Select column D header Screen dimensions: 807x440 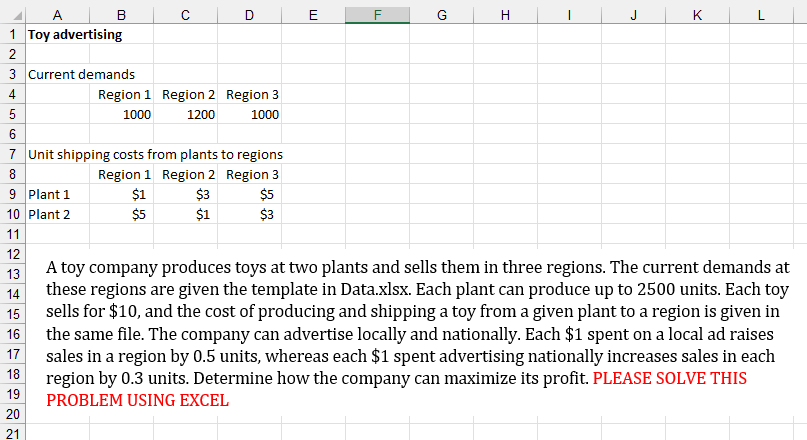[249, 15]
